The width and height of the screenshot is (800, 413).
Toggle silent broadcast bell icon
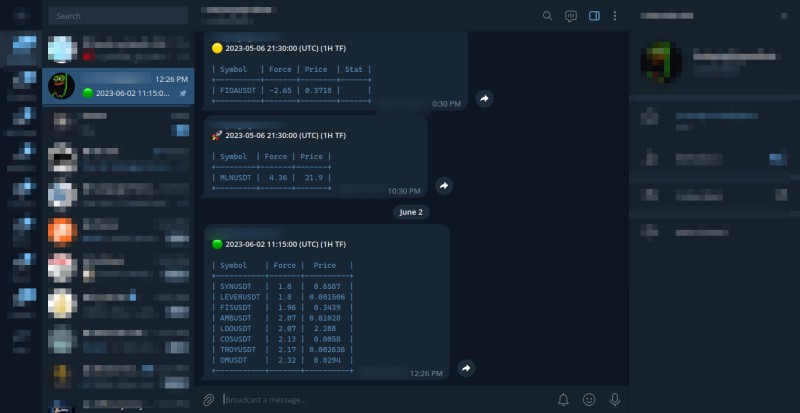click(563, 400)
